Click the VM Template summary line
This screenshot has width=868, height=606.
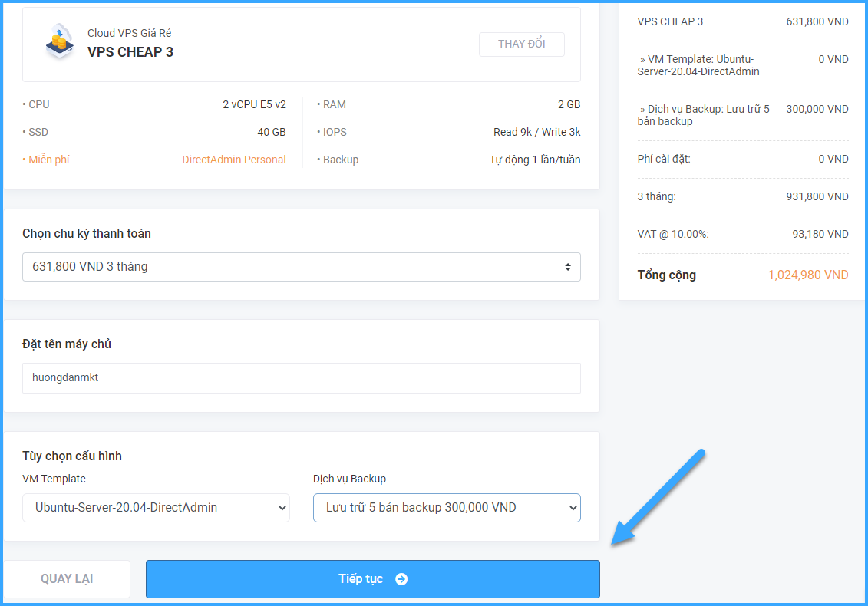[698, 65]
